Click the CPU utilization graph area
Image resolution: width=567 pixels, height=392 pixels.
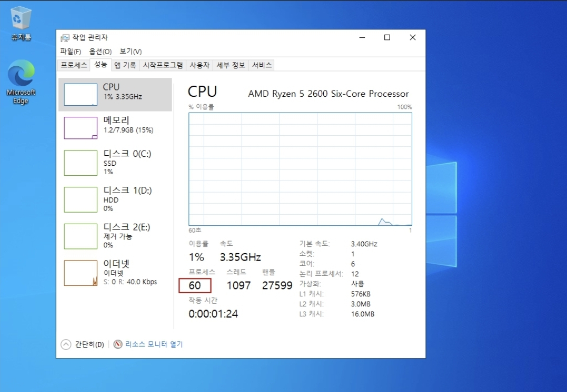(x=300, y=168)
